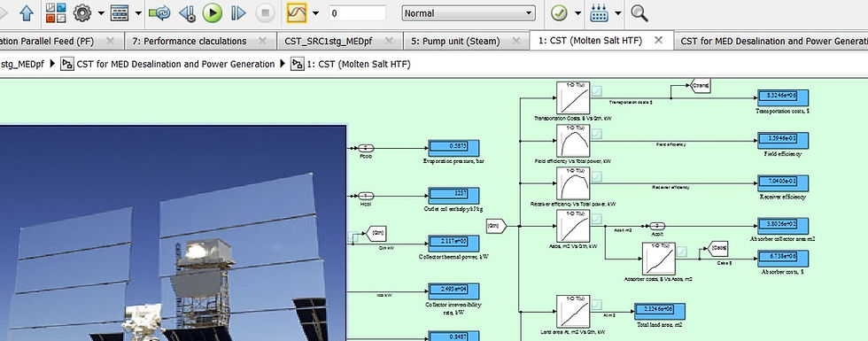Viewport: 868px width, 341px height.
Task: Select Collector irreversibility rate display block
Action: [x=453, y=291]
